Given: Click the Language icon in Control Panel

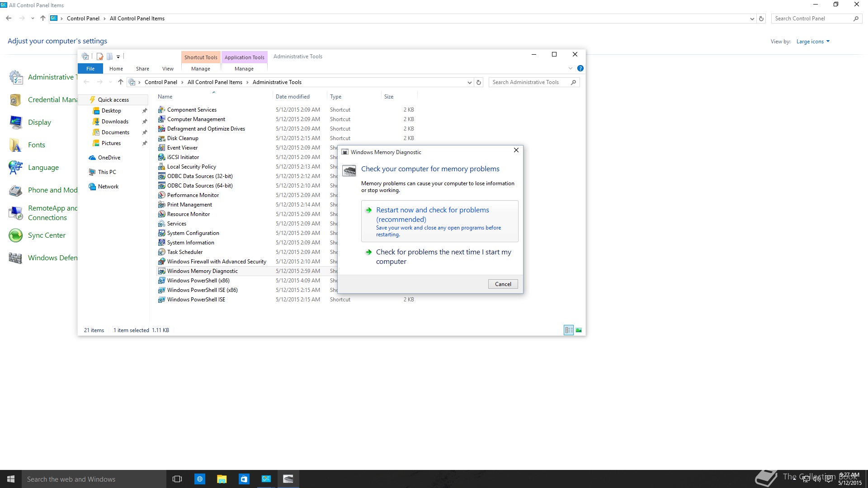Looking at the screenshot, I should pos(16,168).
